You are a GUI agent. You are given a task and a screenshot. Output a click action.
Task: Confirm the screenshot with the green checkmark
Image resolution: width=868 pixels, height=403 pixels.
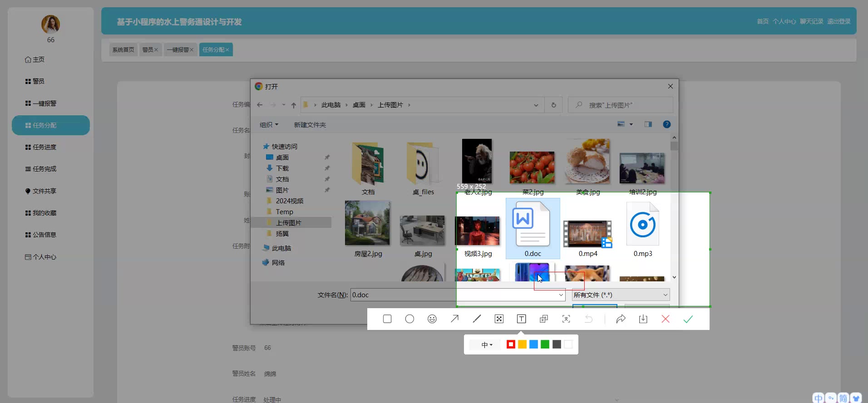688,319
